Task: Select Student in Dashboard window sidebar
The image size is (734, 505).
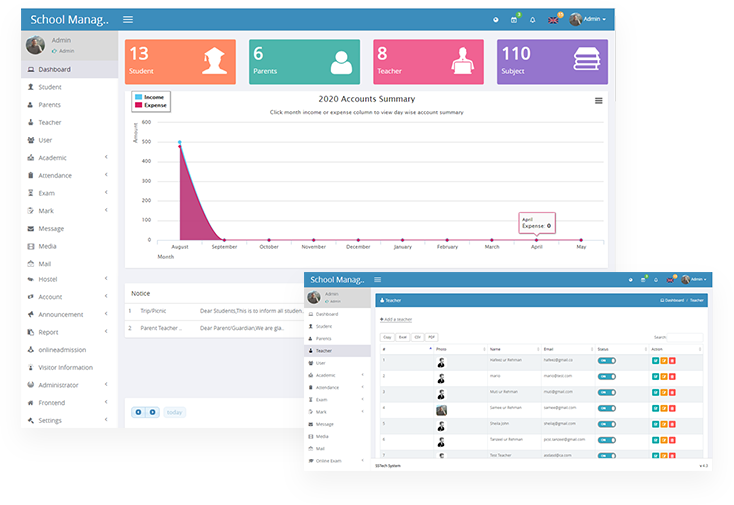Action: coord(69,87)
